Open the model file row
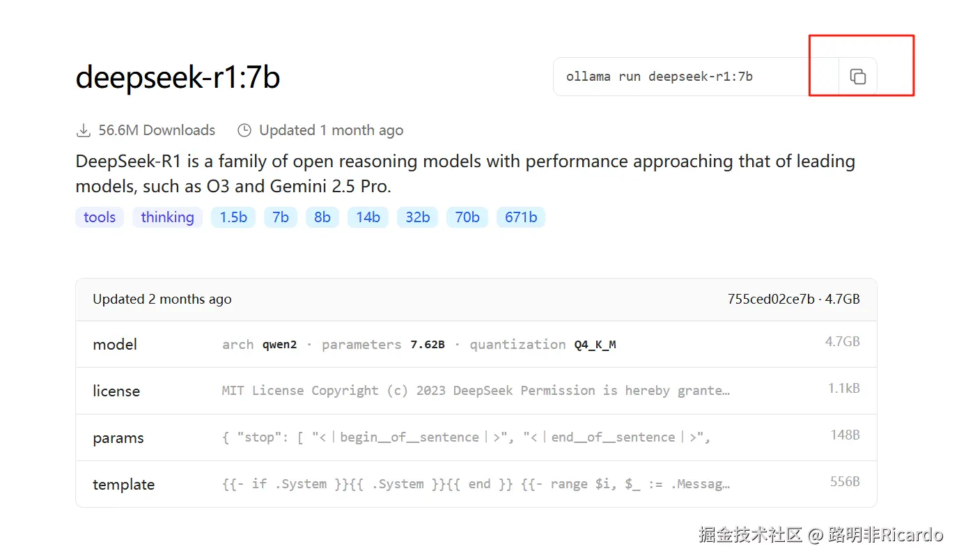Viewport: 959px width, 560px height. tap(476, 344)
